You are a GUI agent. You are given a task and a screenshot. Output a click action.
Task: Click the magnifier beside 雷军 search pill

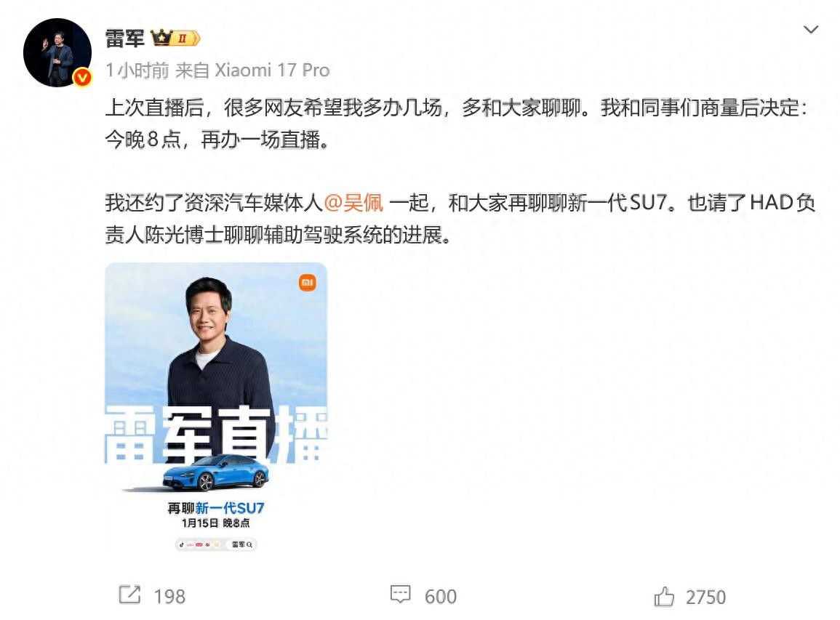coord(249,544)
